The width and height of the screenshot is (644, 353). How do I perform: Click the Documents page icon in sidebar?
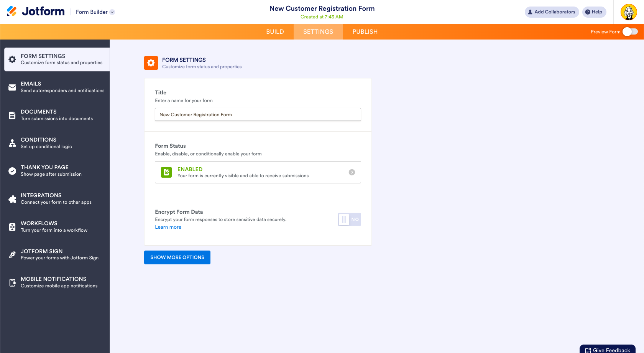click(12, 115)
